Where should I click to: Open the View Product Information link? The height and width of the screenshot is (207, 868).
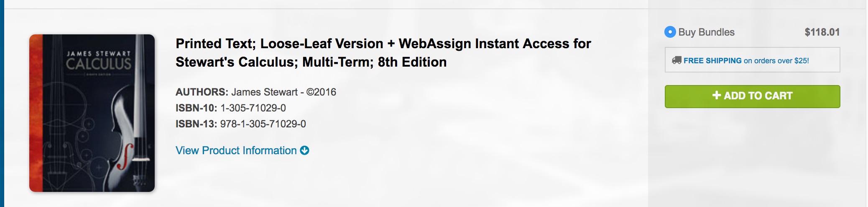pos(236,150)
